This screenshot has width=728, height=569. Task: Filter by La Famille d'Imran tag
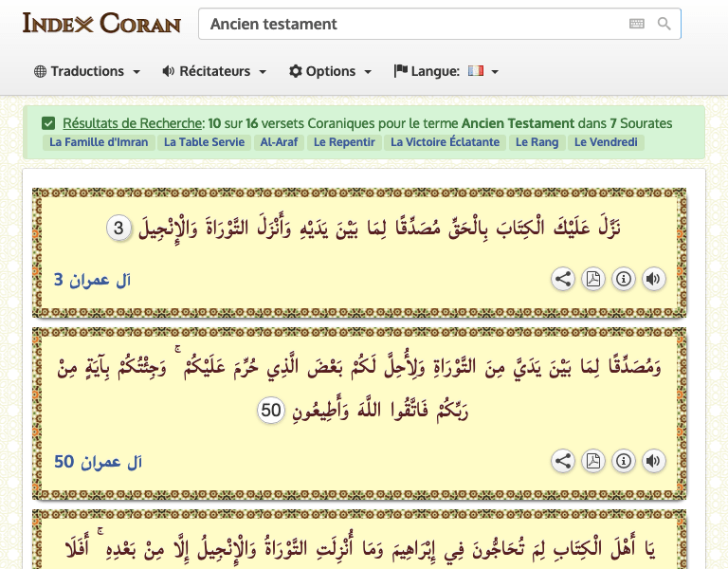tap(98, 143)
